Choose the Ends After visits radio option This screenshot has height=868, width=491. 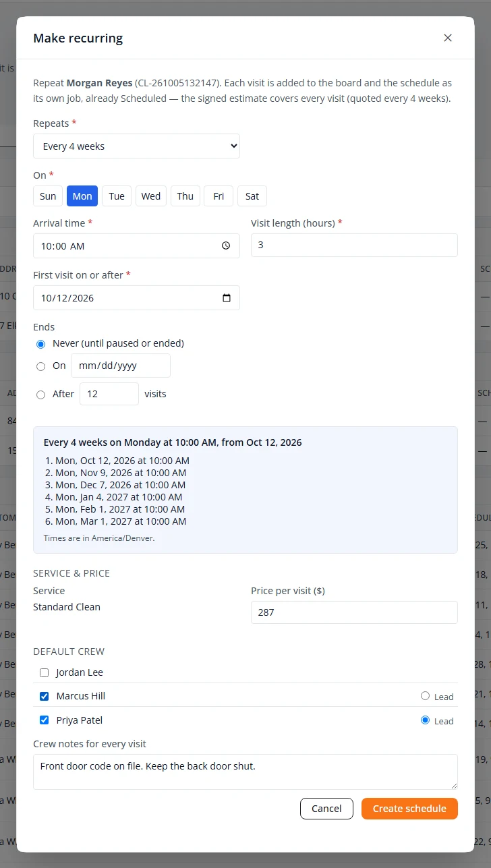coord(40,395)
